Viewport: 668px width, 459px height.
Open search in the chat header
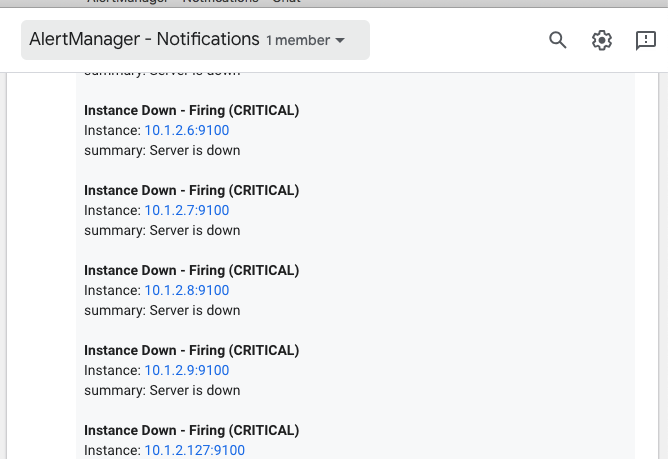pos(558,40)
